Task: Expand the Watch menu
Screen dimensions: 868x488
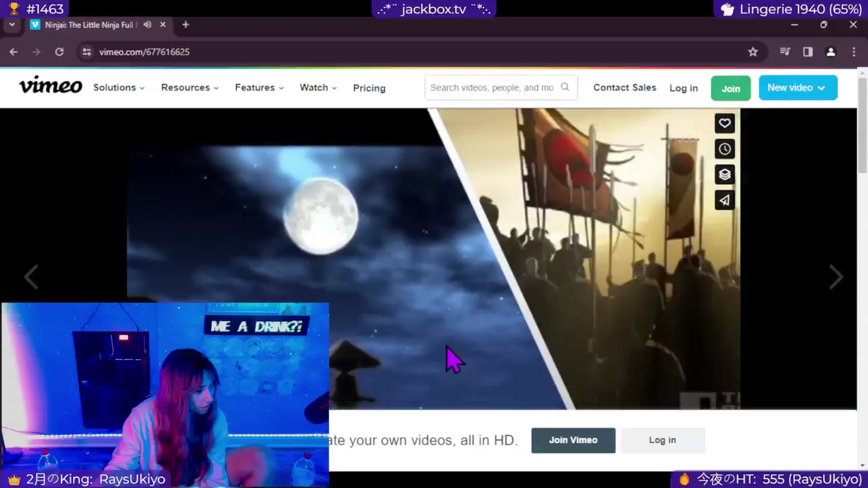Action: (x=318, y=88)
